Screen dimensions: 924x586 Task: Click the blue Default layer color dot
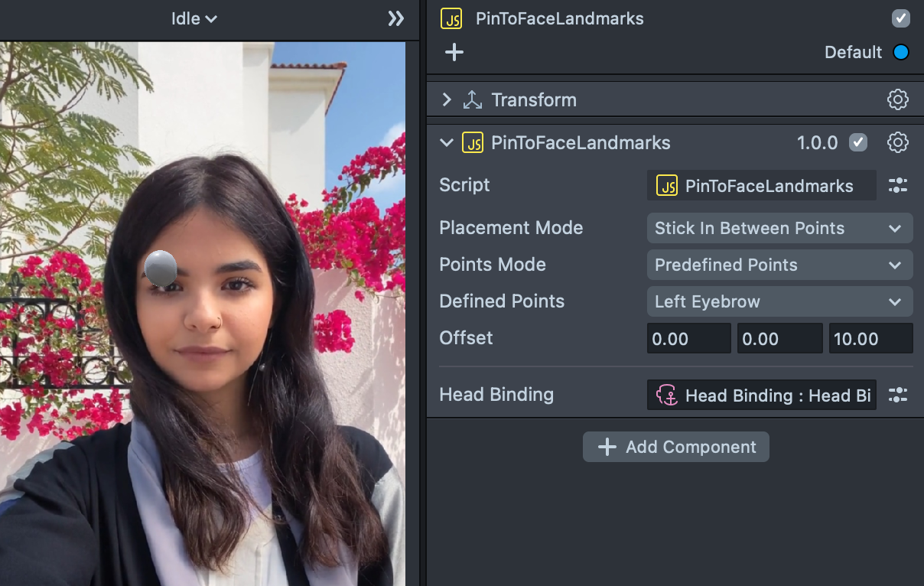(901, 52)
